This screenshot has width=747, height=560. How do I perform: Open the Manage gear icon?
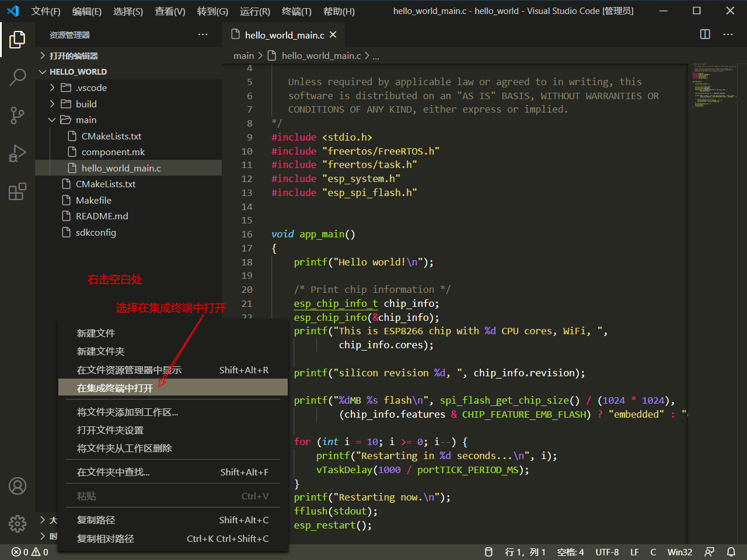coord(18,523)
